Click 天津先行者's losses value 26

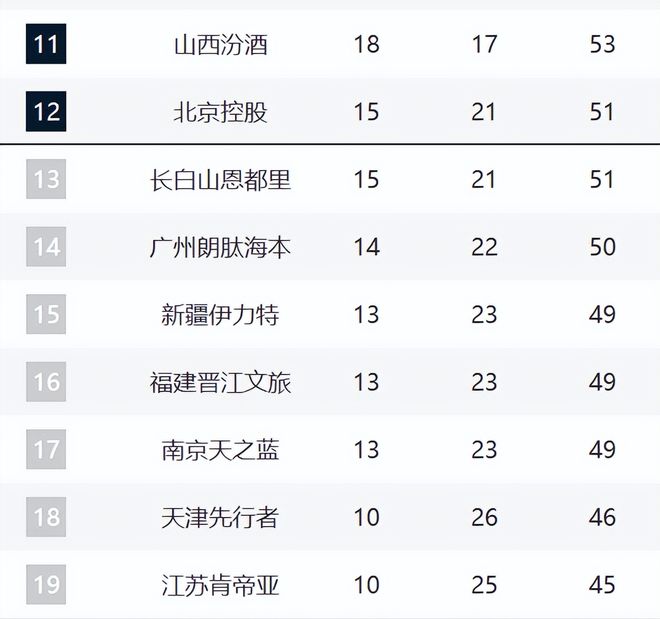[x=484, y=517]
